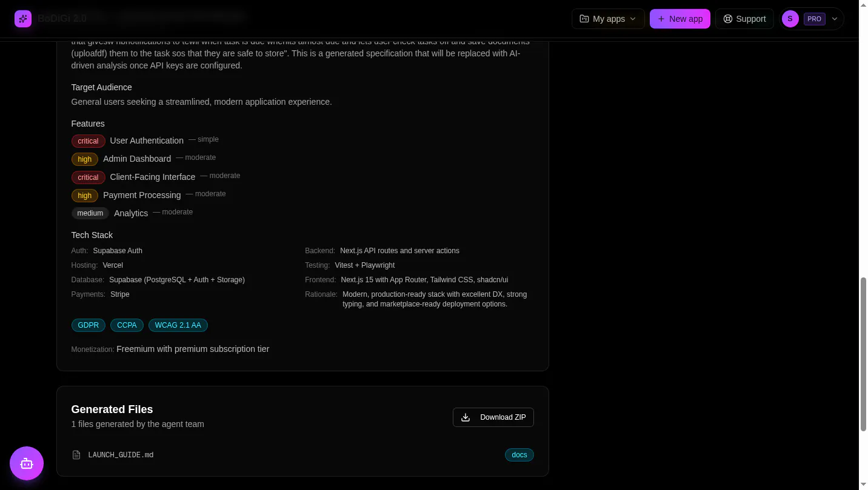This screenshot has height=490, width=868.
Task: Create a new app with New app
Action: coord(680,19)
